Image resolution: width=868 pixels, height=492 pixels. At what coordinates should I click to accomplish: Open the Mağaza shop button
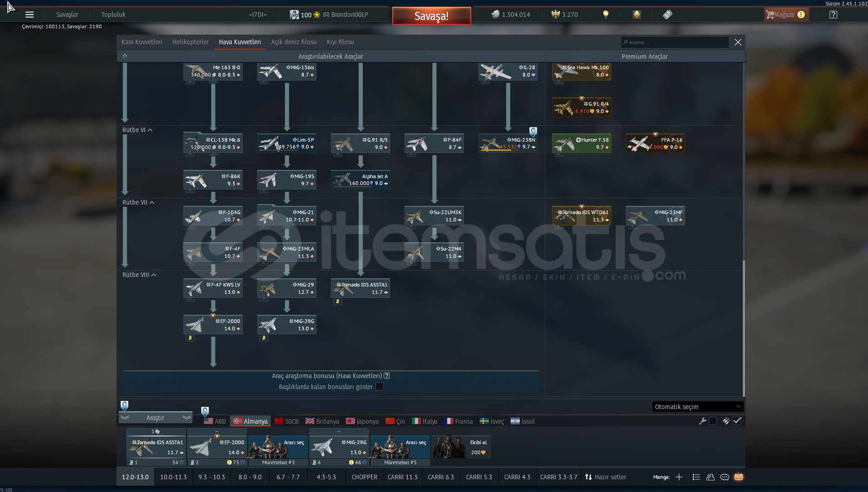click(786, 15)
